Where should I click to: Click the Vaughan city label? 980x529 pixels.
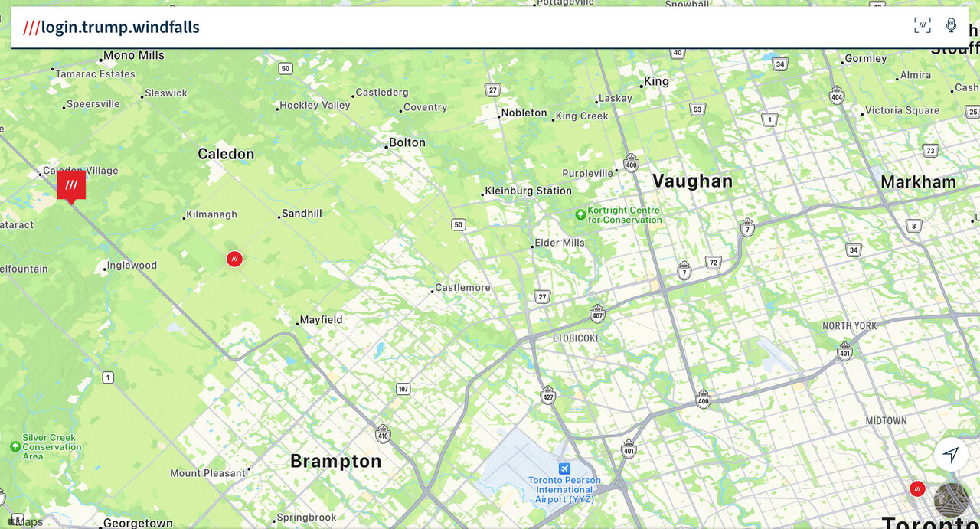(693, 181)
